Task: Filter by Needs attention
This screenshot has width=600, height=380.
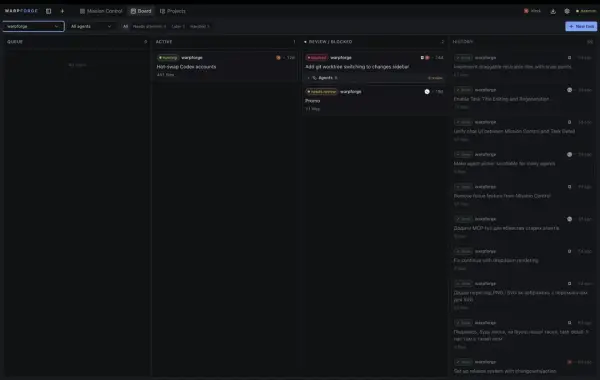Action: [x=149, y=26]
